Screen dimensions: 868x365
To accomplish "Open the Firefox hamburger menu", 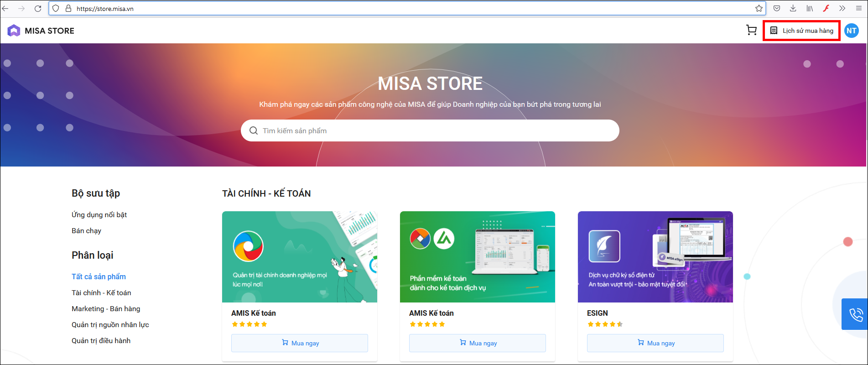I will click(x=859, y=9).
